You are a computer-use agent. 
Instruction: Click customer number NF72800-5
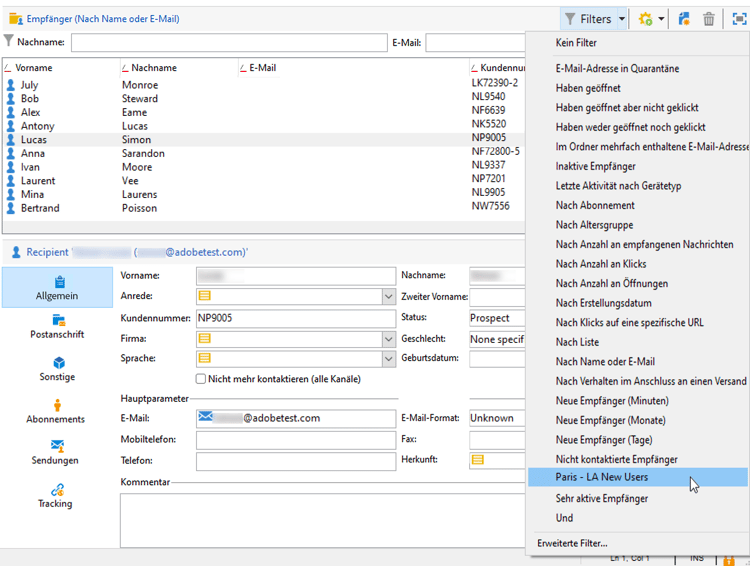(496, 151)
